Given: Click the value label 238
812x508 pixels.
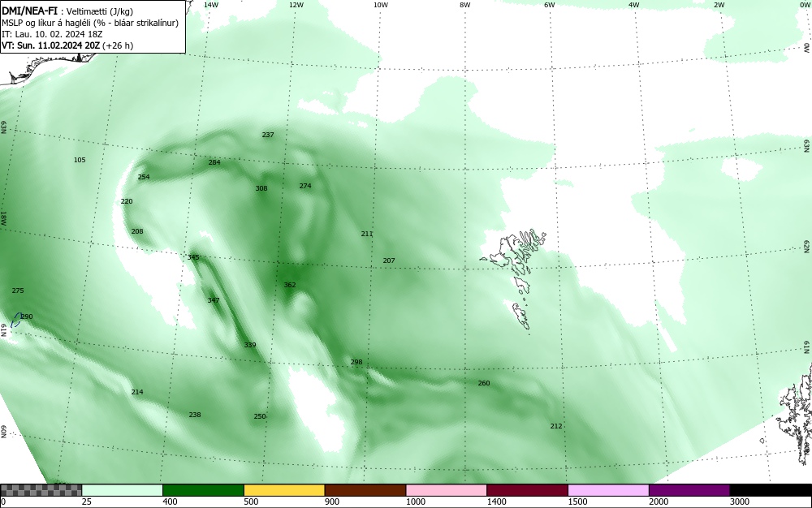Looking at the screenshot, I should click(195, 415).
